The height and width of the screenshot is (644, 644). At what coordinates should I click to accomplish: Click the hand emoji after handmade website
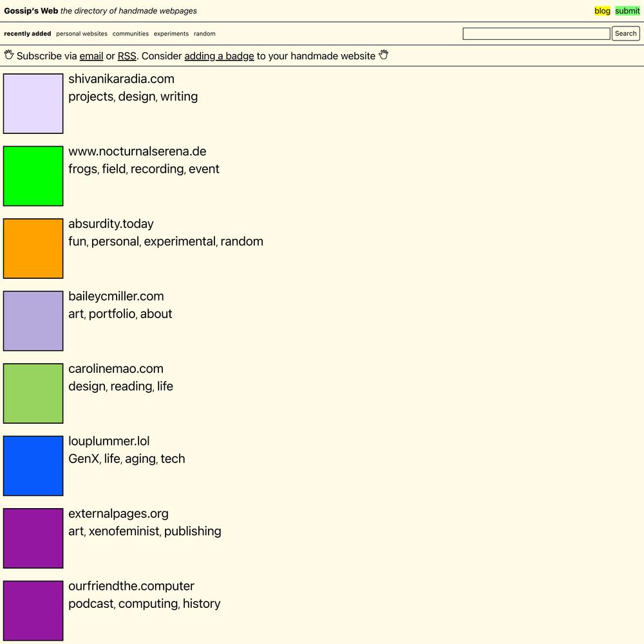tap(384, 55)
